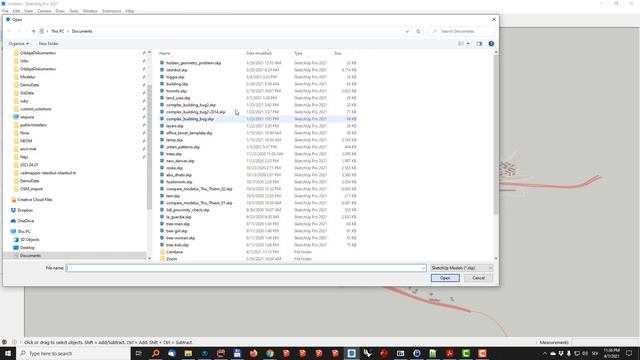The height and width of the screenshot is (360, 640).
Task: Select OneDrive in navigation pane
Action: (x=26, y=221)
